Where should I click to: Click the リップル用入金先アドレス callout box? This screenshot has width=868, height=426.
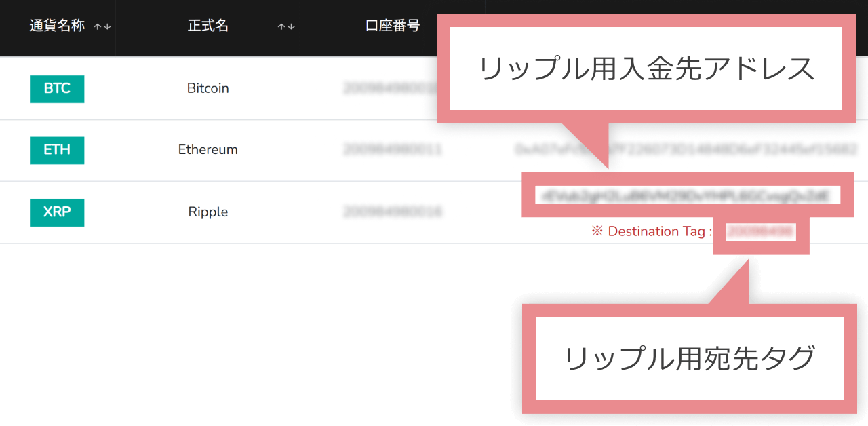[646, 69]
